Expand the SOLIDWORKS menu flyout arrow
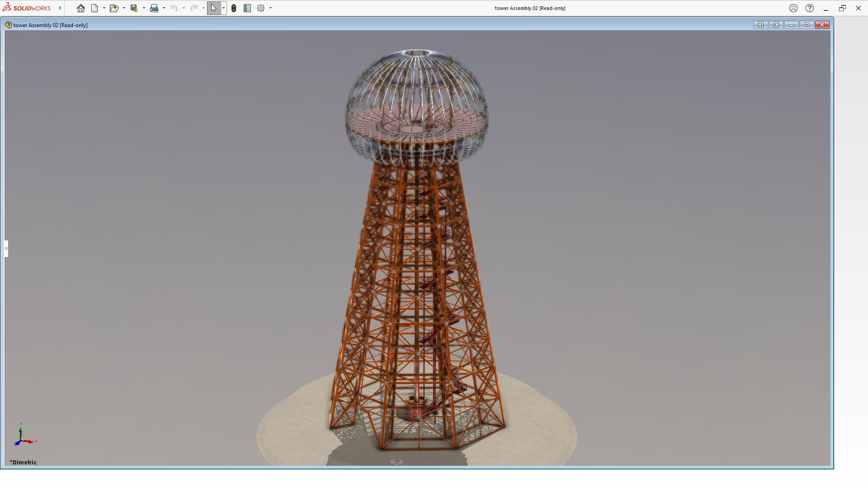868x487 pixels. pos(60,8)
